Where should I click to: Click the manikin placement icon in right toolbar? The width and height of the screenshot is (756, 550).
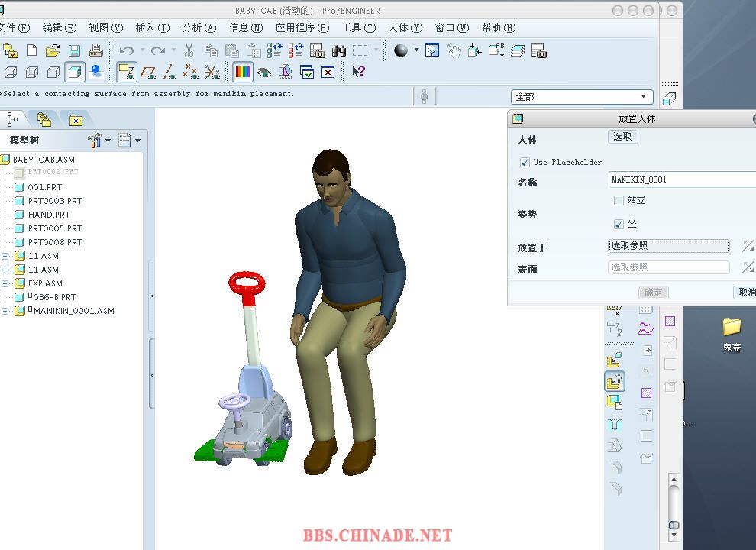(615, 381)
